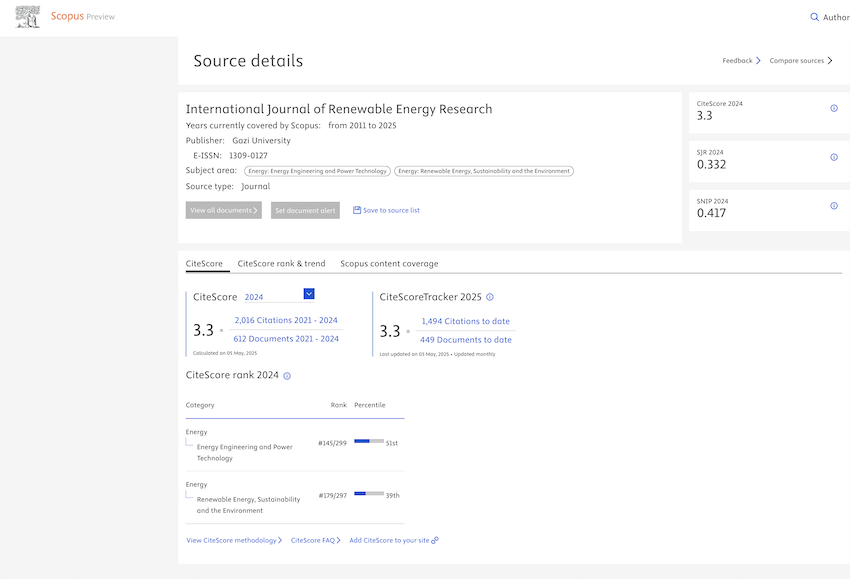Viewport: 850px width, 580px height.
Task: Open 1,494 Citations to date link
Action: (466, 321)
